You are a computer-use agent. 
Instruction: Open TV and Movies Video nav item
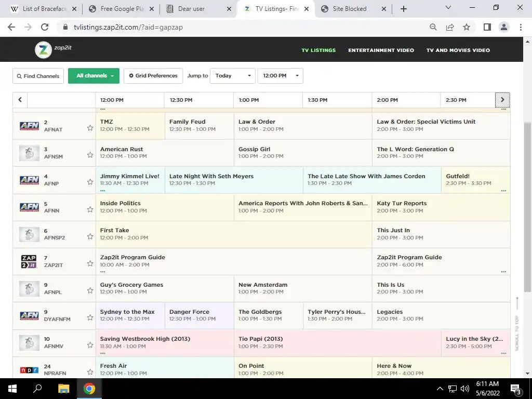pos(458,50)
